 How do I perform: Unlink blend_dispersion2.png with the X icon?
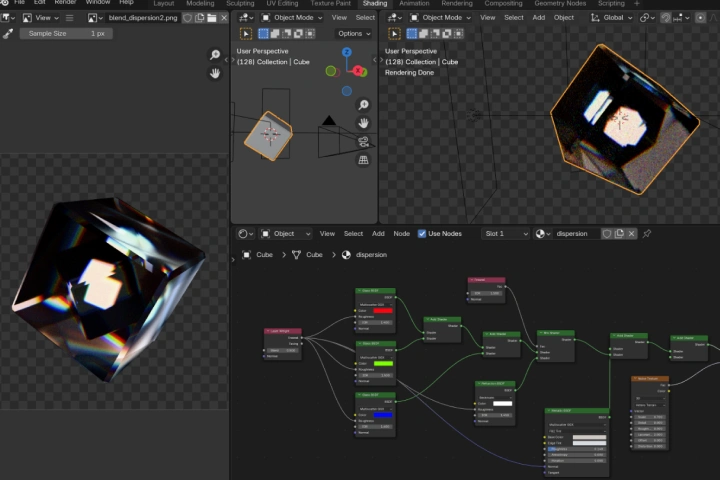tap(224, 18)
